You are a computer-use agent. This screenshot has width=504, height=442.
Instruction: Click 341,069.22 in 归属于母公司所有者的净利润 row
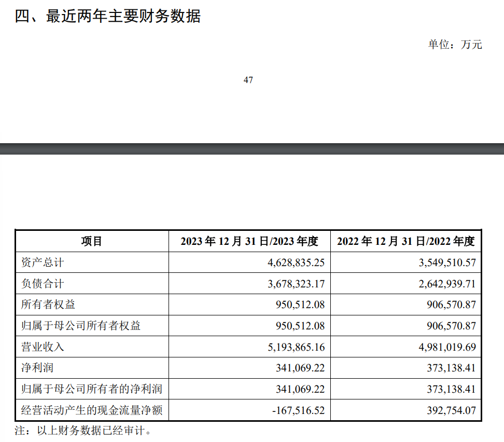point(300,389)
